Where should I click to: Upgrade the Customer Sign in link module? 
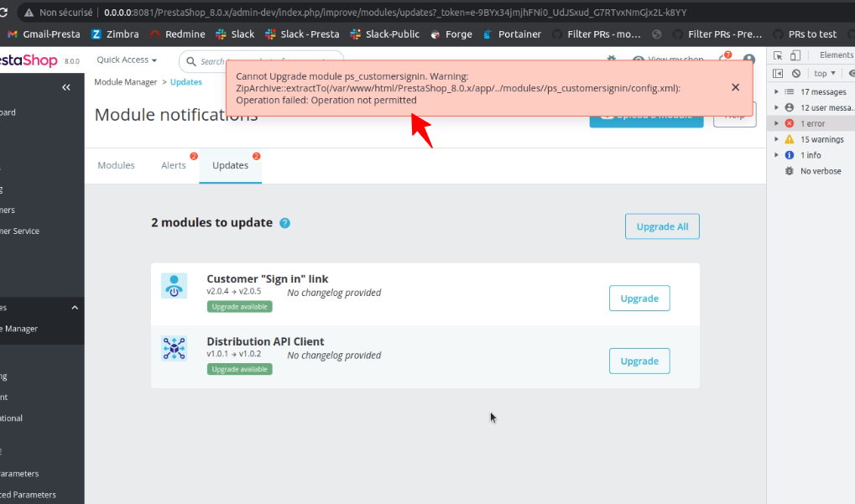(x=639, y=298)
